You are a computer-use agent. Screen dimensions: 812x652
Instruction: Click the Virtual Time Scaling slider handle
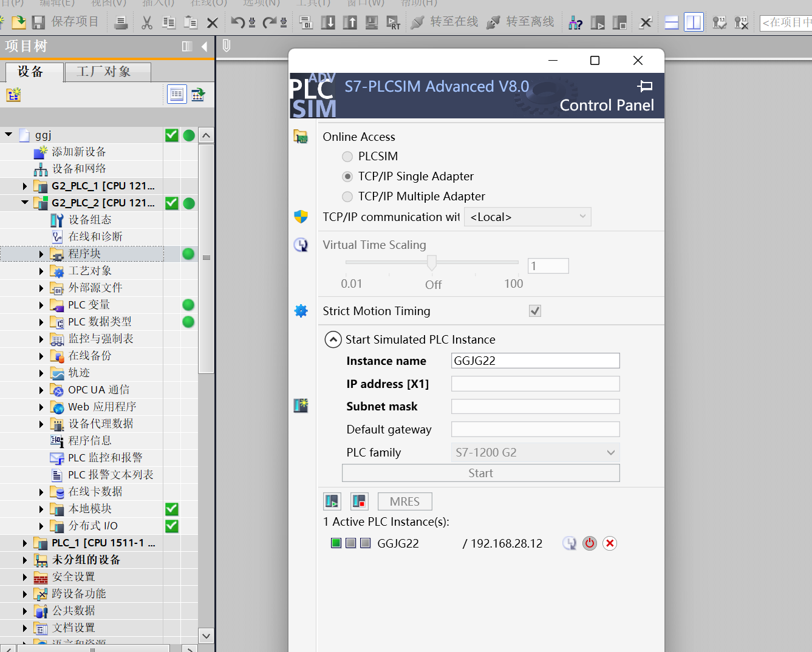point(432,263)
